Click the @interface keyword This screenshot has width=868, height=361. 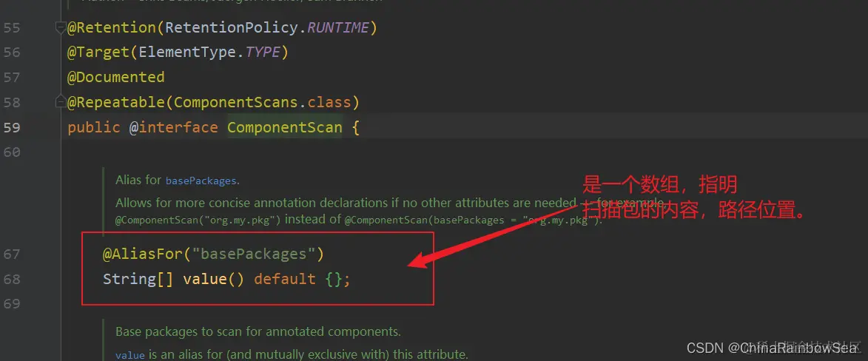tap(174, 127)
